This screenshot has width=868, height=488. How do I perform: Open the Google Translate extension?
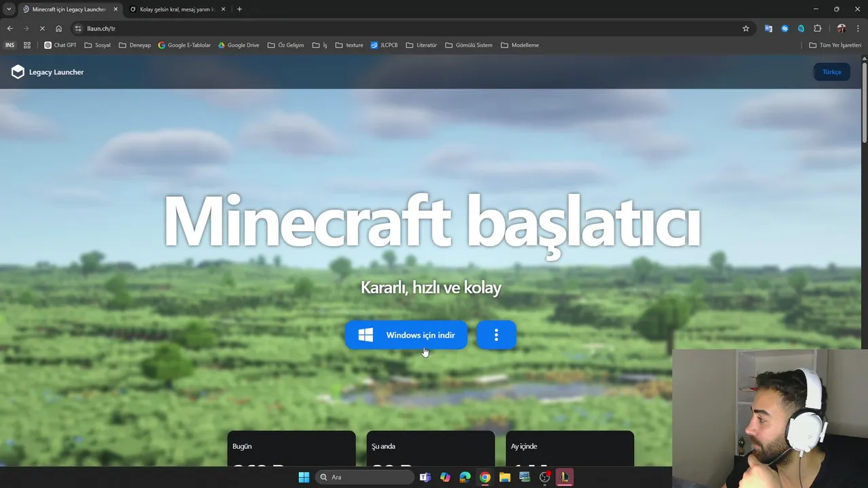[768, 28]
